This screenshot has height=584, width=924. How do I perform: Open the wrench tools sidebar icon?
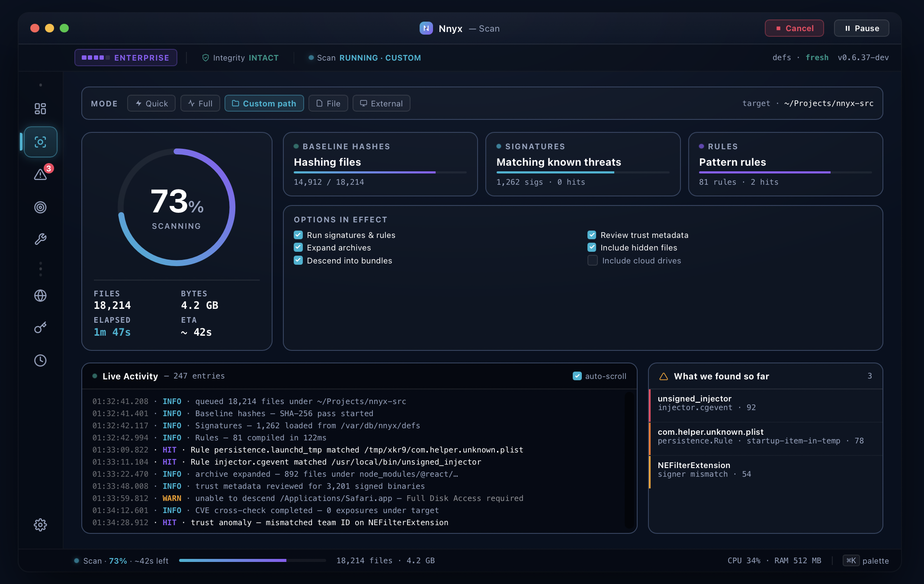pyautogui.click(x=40, y=239)
